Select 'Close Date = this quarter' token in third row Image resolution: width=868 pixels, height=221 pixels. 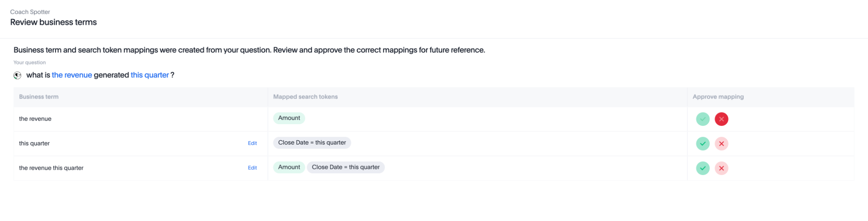point(346,167)
